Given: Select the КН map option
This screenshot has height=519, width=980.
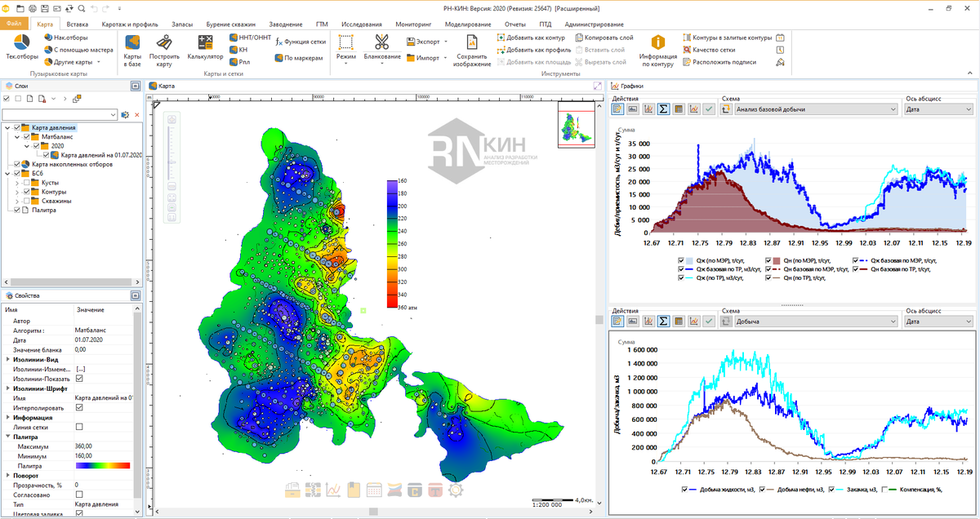Looking at the screenshot, I should 238,50.
